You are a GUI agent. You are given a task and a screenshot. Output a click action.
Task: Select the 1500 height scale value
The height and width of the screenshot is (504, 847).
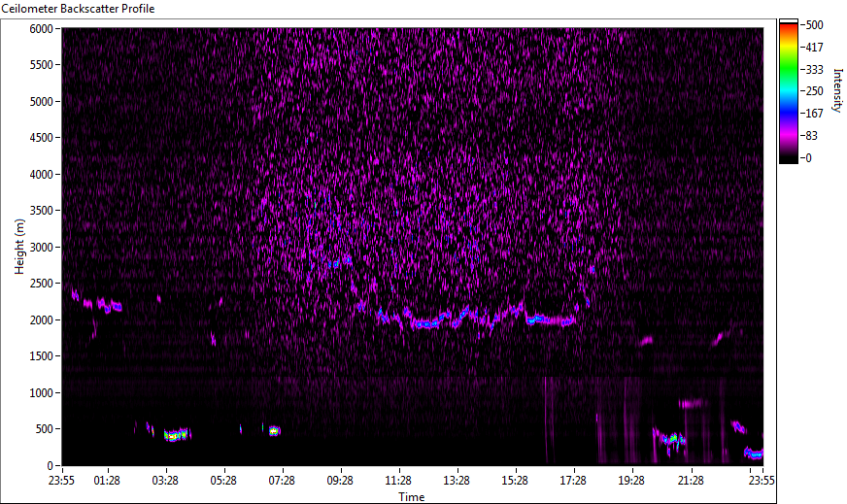pyautogui.click(x=42, y=356)
